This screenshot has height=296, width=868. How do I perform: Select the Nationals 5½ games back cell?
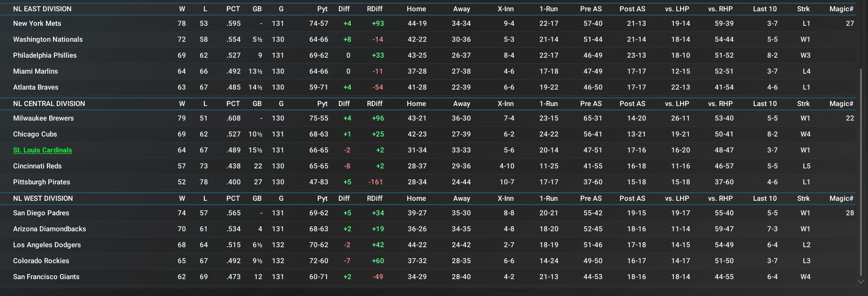[x=257, y=39]
